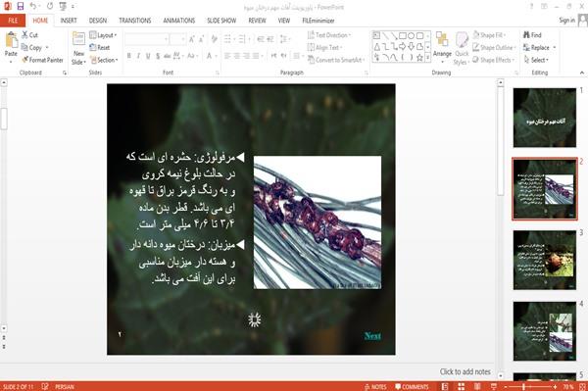Switch to the ANIMATIONS tab

(179, 21)
